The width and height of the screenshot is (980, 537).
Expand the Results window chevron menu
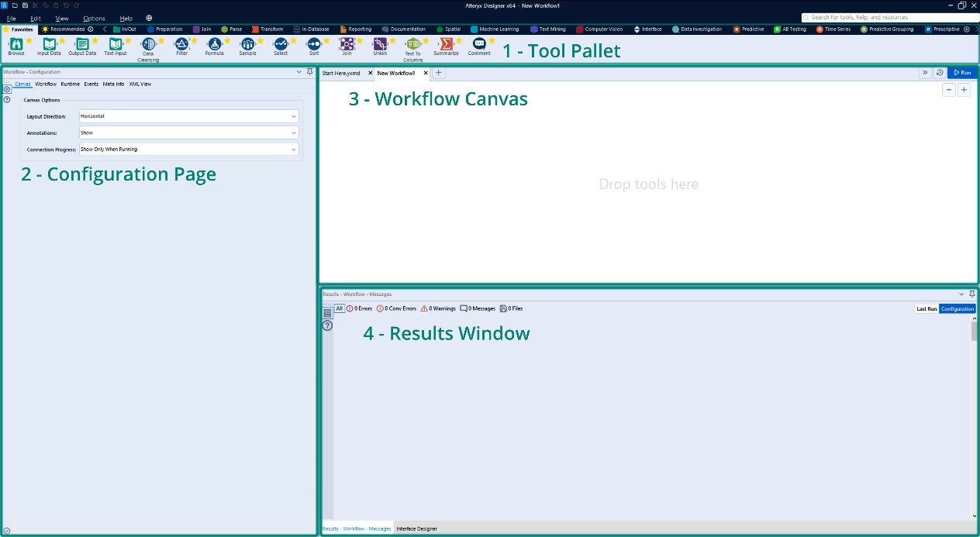962,294
